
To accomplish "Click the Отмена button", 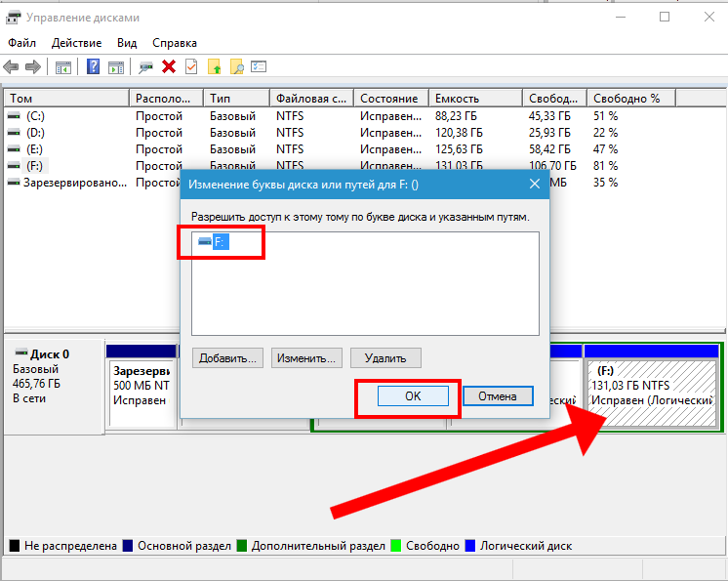I will tap(498, 396).
